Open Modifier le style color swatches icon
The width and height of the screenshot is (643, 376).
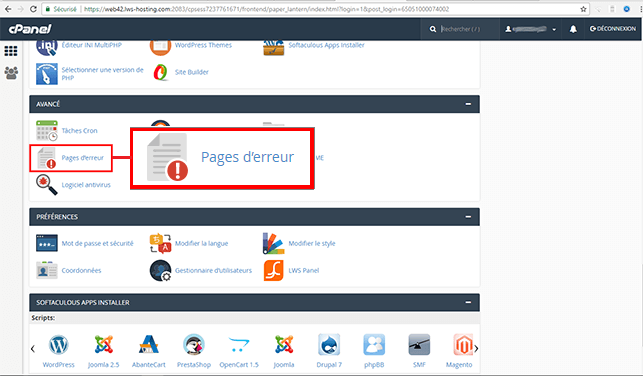tap(274, 243)
